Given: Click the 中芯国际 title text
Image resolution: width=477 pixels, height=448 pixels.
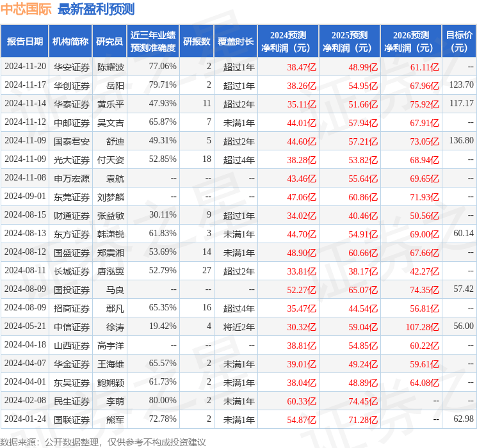Looking at the screenshot, I should (x=26, y=9).
